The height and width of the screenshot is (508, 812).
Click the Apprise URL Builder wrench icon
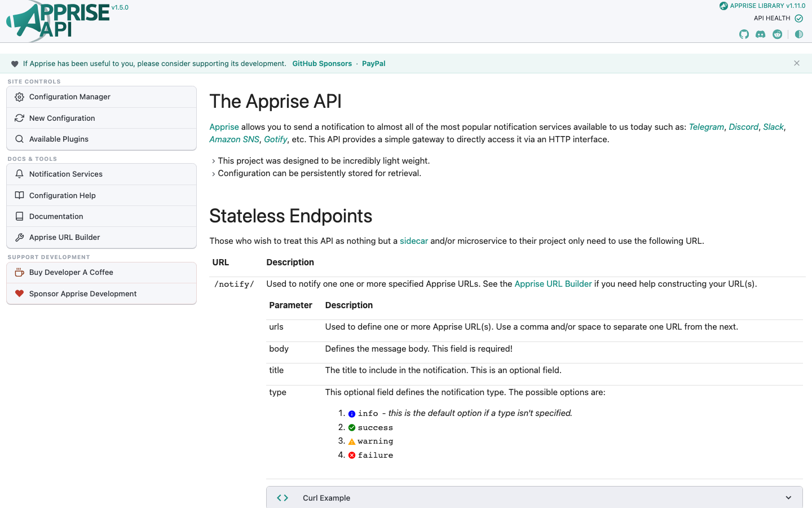click(19, 238)
